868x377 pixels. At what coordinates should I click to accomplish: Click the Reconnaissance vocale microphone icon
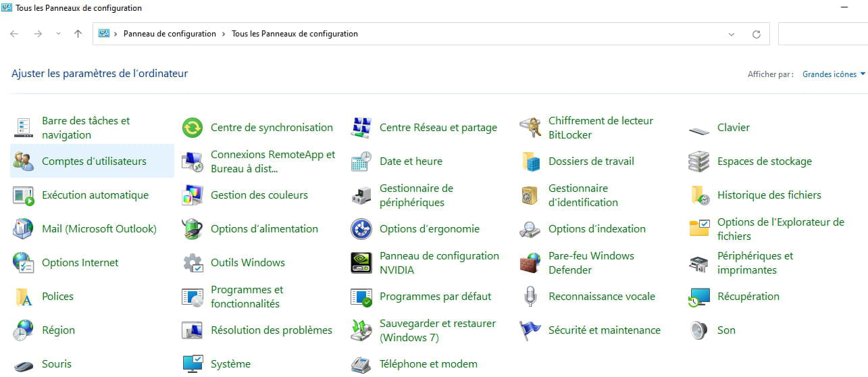coord(530,297)
